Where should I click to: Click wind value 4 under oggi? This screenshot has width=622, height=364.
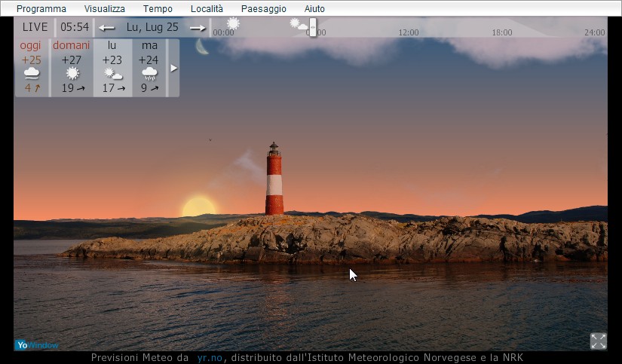tap(28, 87)
